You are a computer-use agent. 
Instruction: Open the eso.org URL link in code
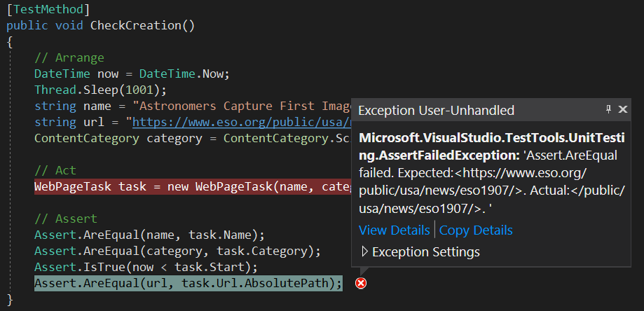(242, 123)
